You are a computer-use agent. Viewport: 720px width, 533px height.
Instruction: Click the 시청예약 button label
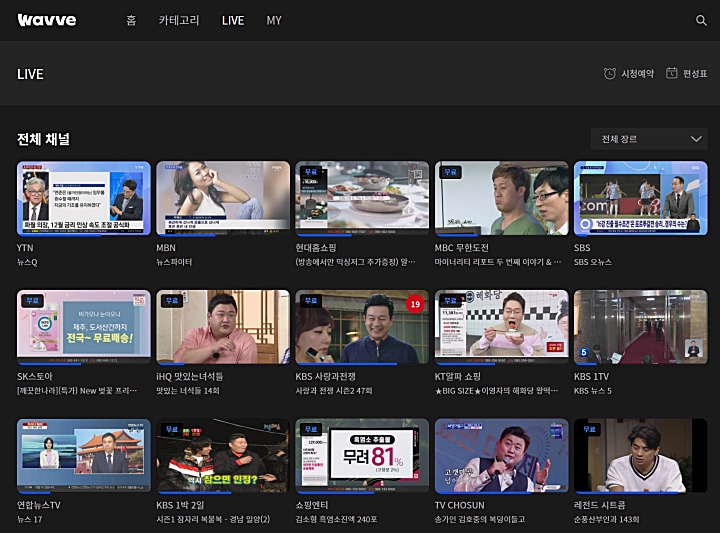(637, 73)
